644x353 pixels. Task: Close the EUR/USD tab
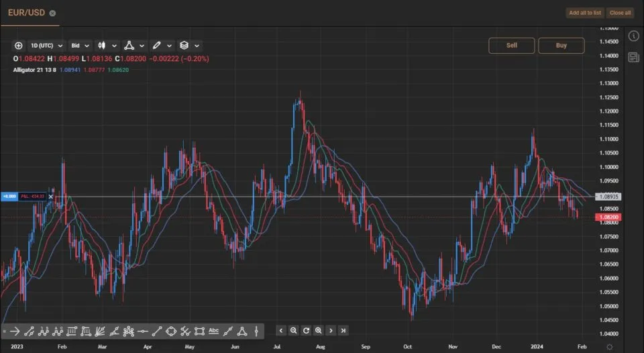point(53,13)
